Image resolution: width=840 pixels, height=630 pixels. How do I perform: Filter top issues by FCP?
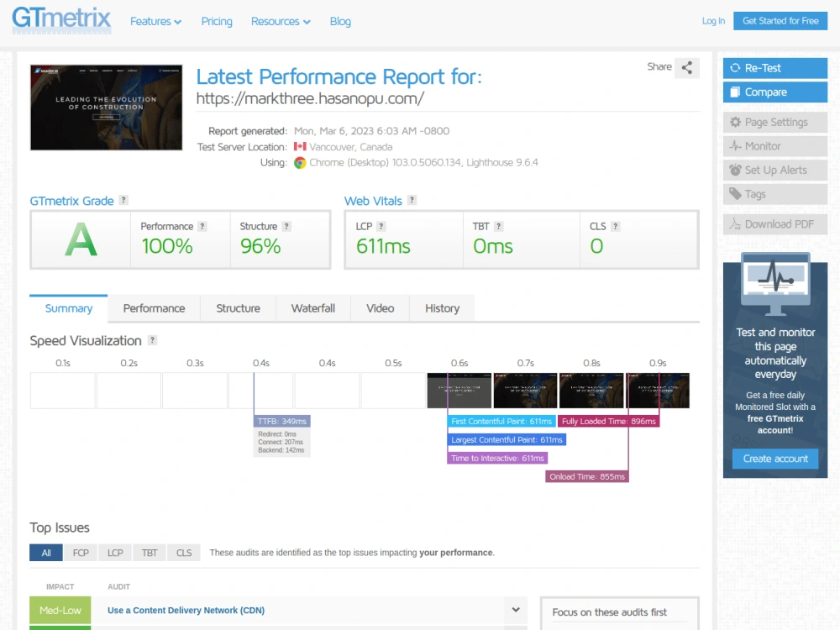point(81,553)
